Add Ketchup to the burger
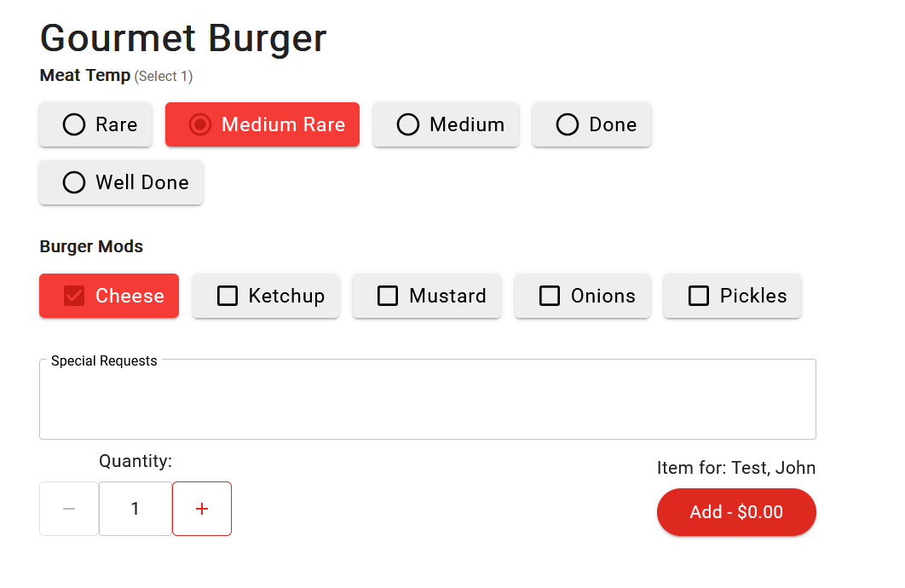This screenshot has height=588, width=905. tap(266, 297)
